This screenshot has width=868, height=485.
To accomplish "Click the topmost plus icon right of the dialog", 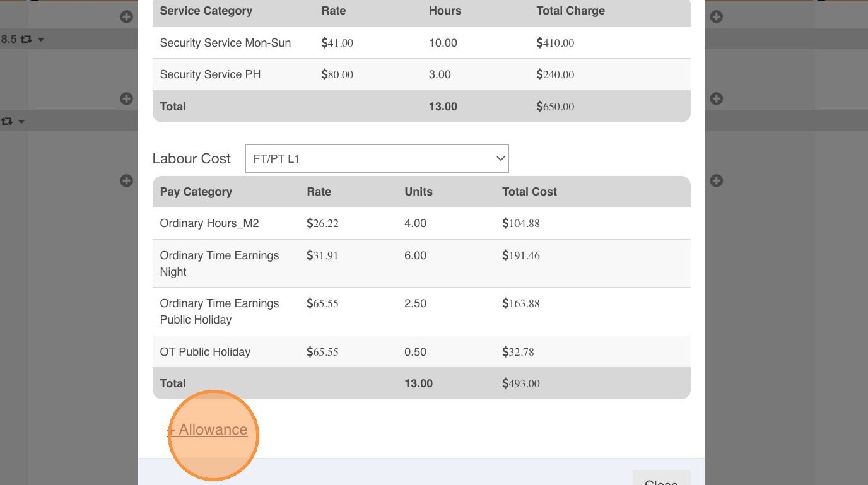I will click(x=716, y=17).
